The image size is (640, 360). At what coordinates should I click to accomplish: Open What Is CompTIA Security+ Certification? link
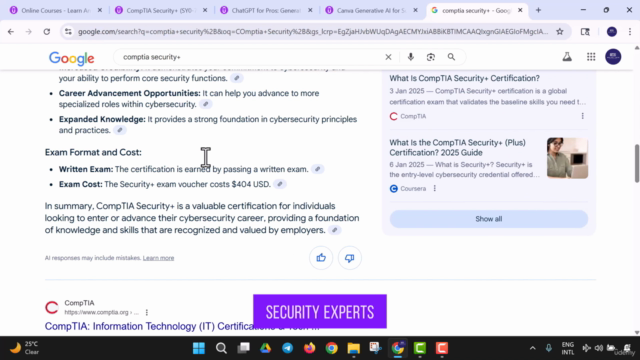(x=464, y=78)
